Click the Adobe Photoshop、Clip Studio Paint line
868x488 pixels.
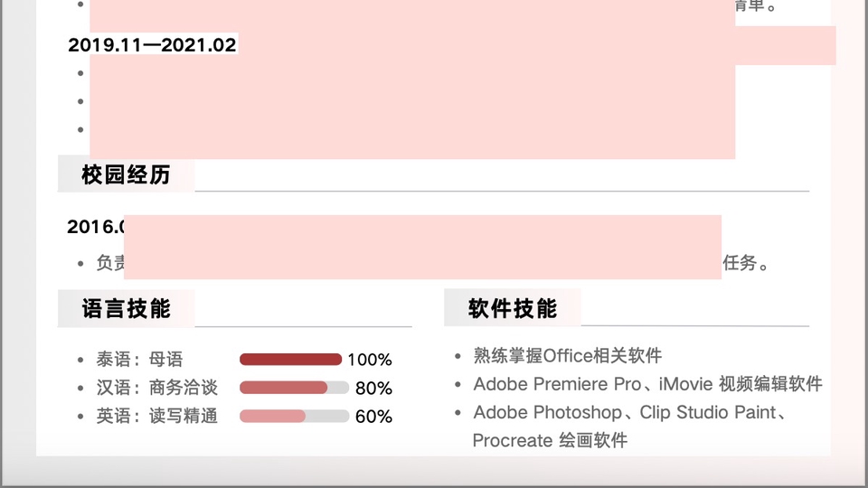coord(629,412)
